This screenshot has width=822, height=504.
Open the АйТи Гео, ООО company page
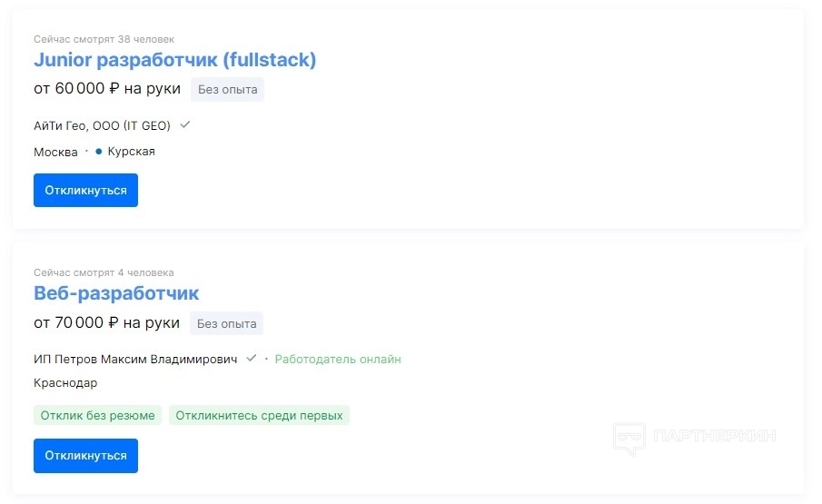point(102,125)
